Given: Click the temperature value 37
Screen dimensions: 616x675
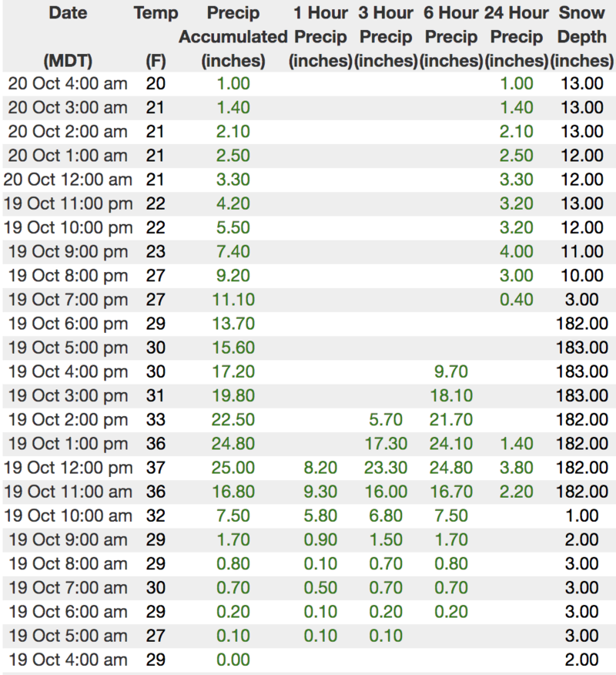Looking at the screenshot, I should tap(156, 468).
